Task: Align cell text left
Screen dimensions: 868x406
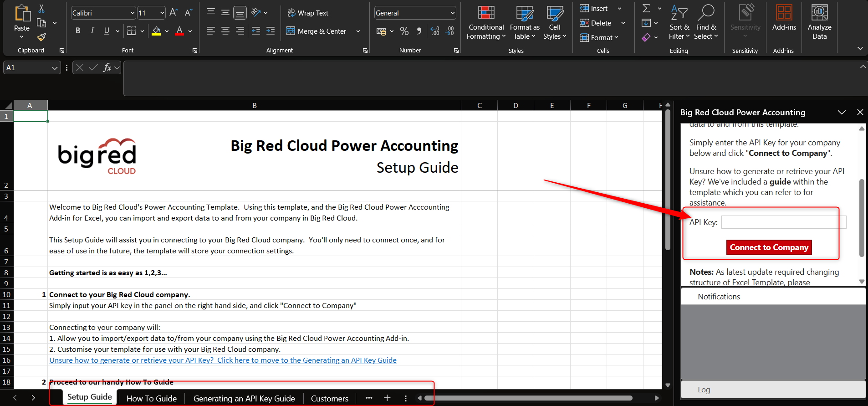Action: (x=211, y=31)
